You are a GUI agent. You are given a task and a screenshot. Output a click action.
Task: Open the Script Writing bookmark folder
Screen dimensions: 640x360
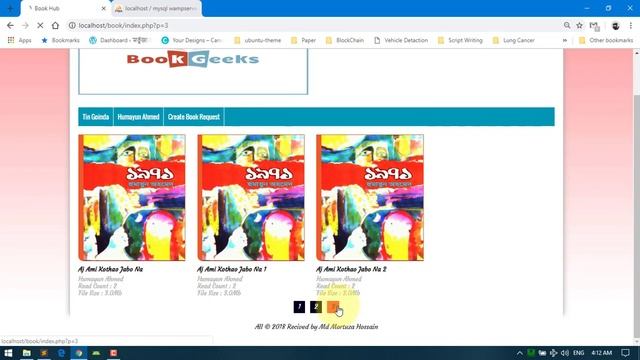460,40
